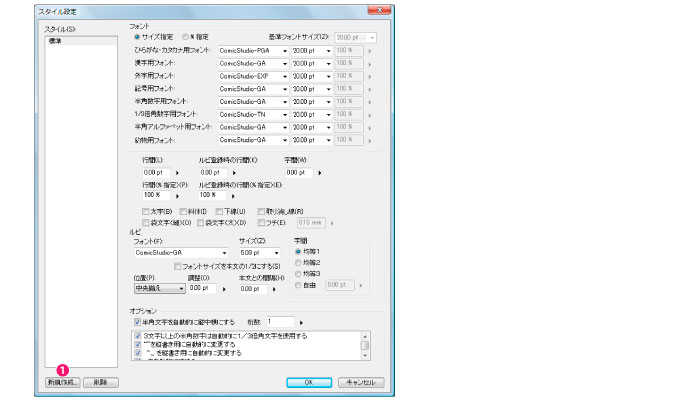Click the 字間 0.00 pt input field

pyautogui.click(x=299, y=173)
